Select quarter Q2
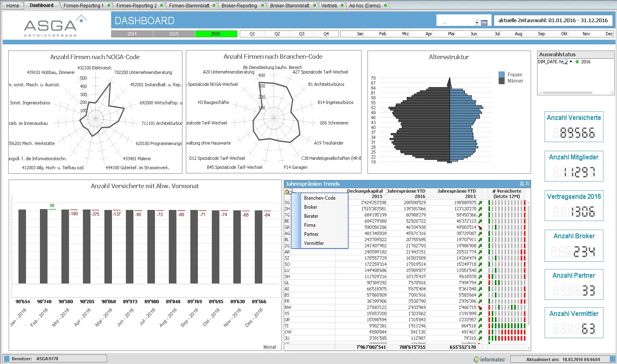The width and height of the screenshot is (617, 364). 277,34
